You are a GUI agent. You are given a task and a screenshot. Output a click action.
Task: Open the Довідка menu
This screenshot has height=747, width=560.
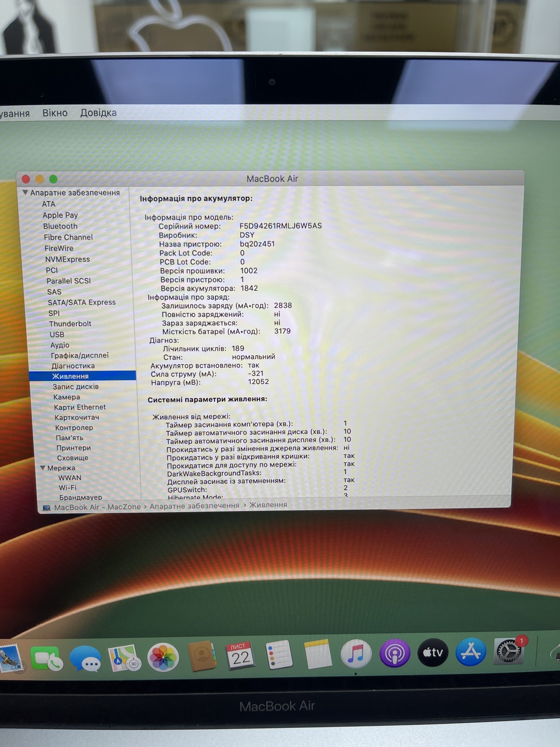pos(99,112)
